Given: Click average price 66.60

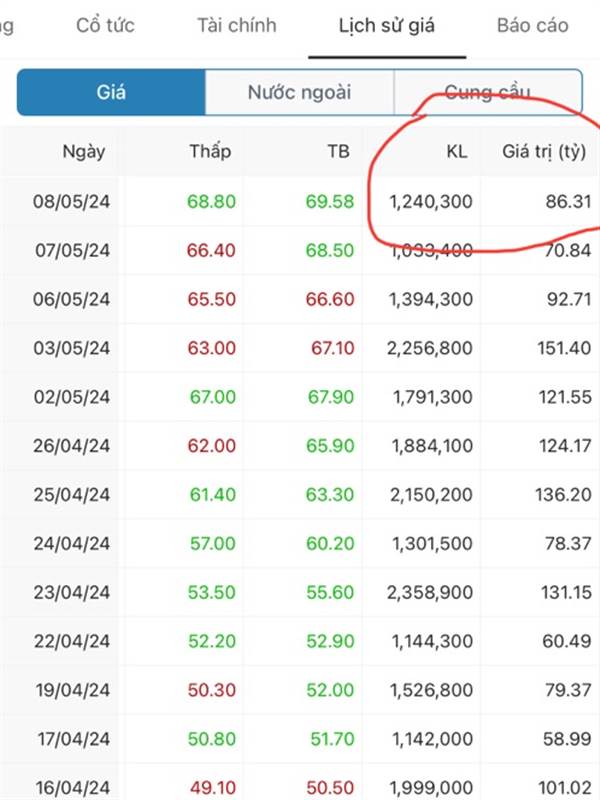Looking at the screenshot, I should tap(330, 299).
